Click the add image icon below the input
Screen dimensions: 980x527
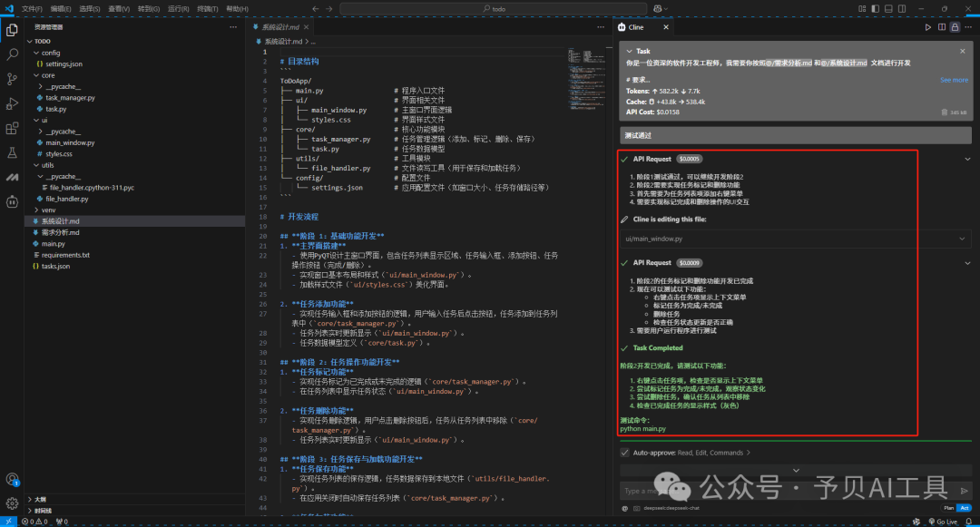pos(637,508)
